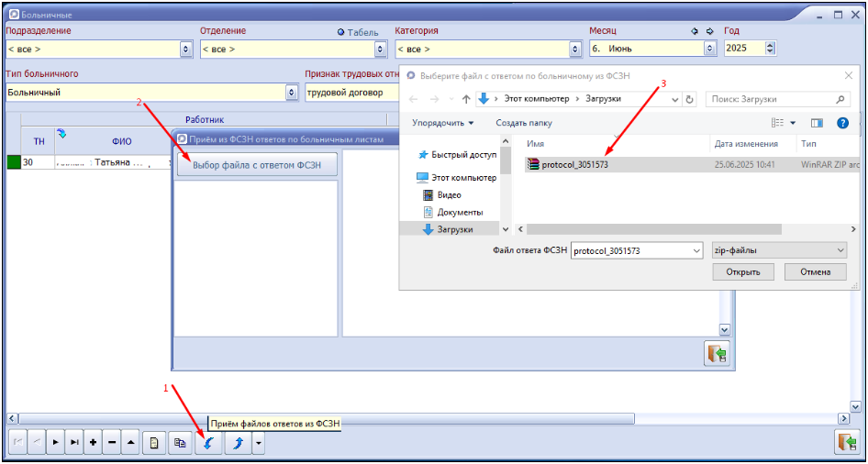Add a new record with plus button
This screenshot has width=868, height=464.
pyautogui.click(x=94, y=443)
